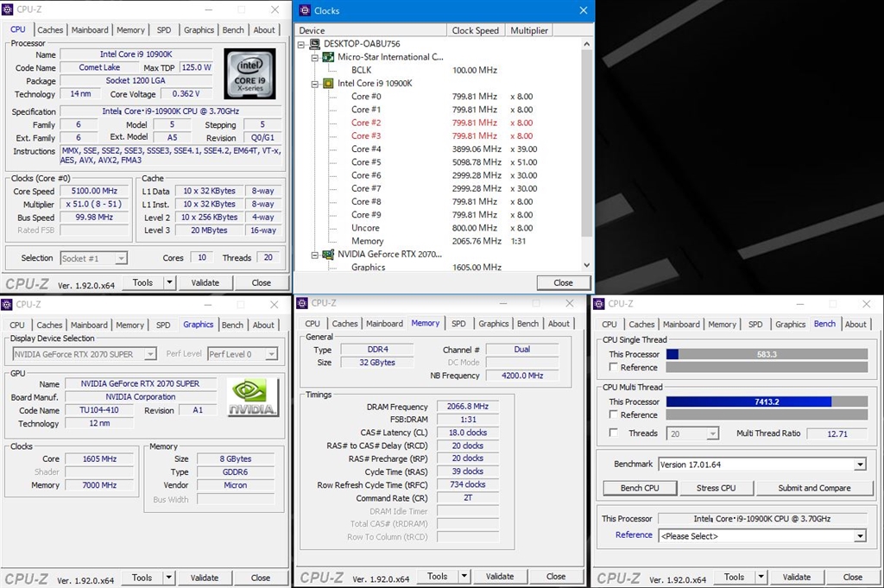Click the GPU code name TU104-410 value
This screenshot has height=588, width=884.
[99, 410]
